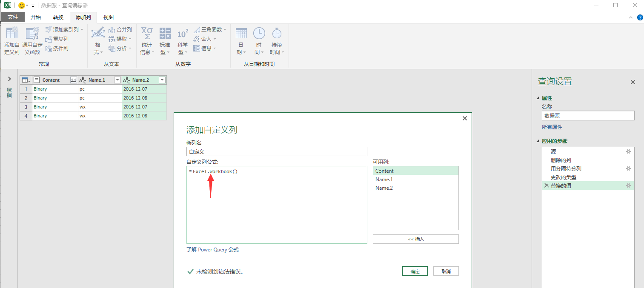Click Duplicate Column (重复列) button
The image size is (644, 288).
coord(57,39)
